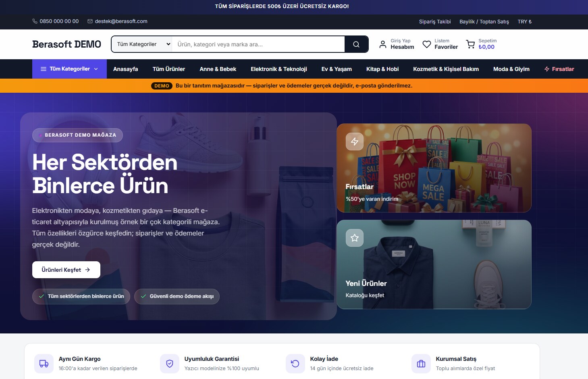Click the truck icon for Aynı Gün Kargo
588x379 pixels.
click(44, 364)
